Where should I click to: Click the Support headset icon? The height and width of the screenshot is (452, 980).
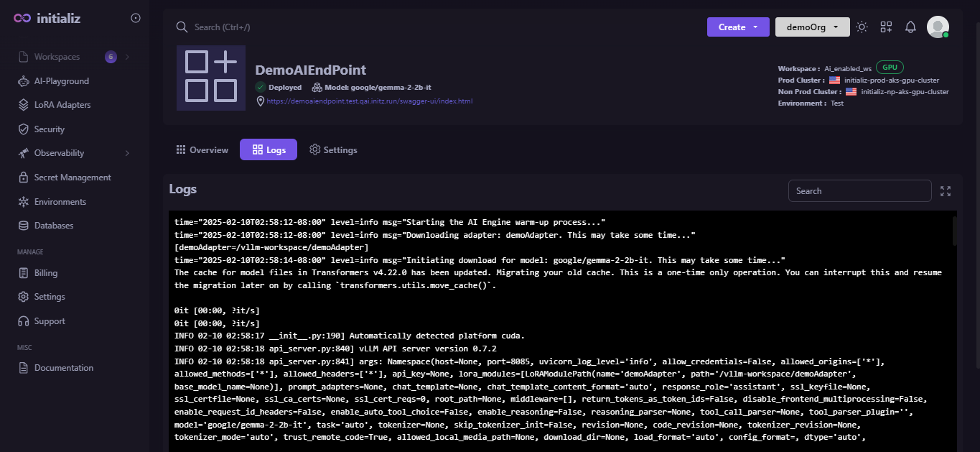pos(23,321)
